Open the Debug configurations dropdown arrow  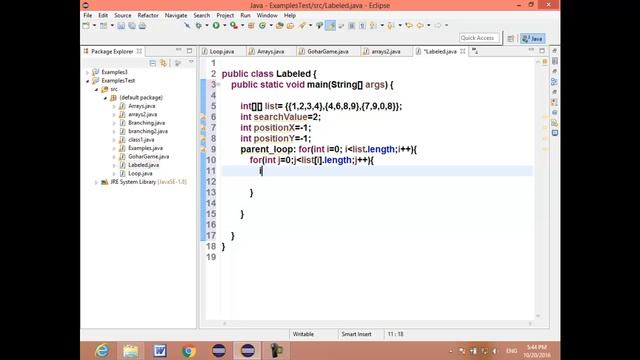pos(207,26)
